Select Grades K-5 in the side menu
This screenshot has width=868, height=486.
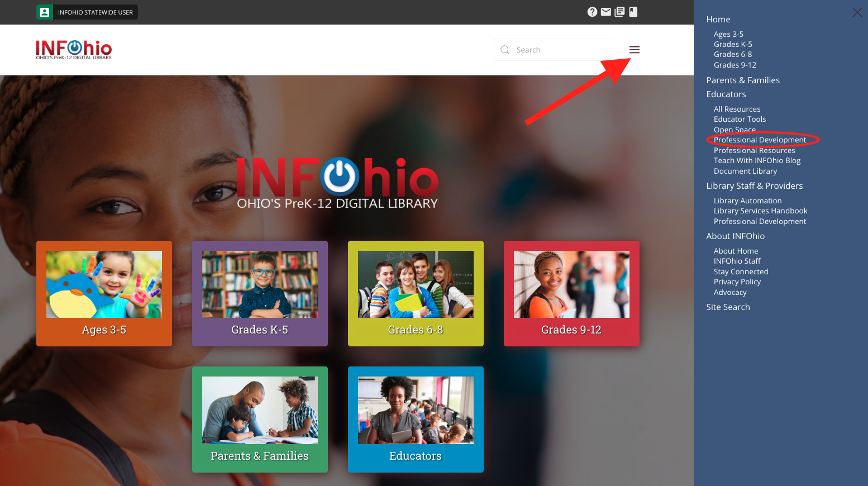tap(733, 44)
